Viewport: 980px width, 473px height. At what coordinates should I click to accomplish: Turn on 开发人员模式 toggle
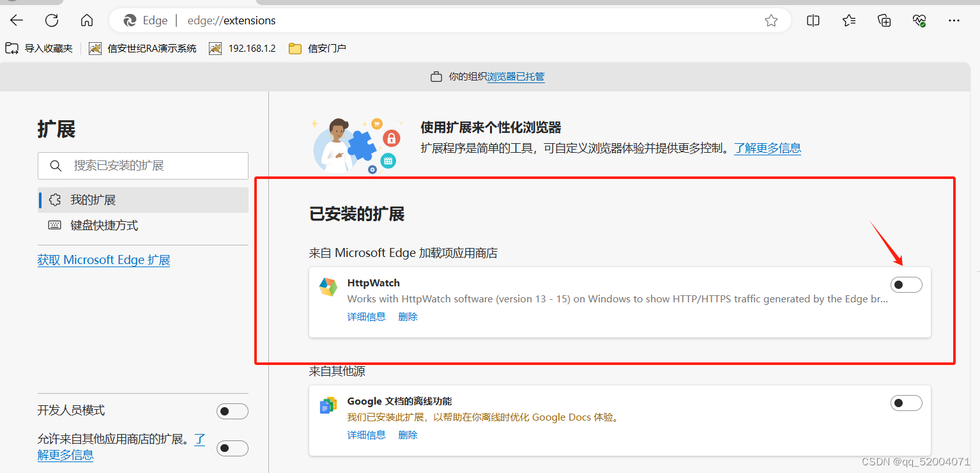233,411
